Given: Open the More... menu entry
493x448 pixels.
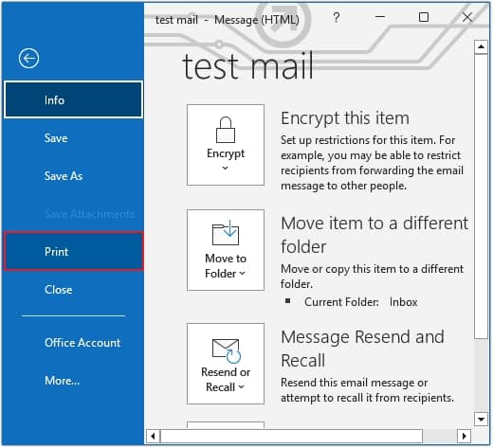Looking at the screenshot, I should click(73, 381).
